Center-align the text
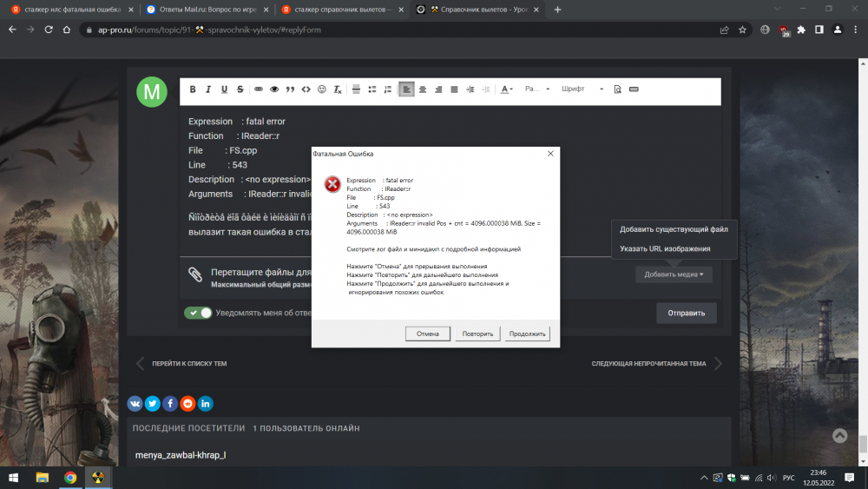Viewport: 868px width, 489px height. point(423,89)
